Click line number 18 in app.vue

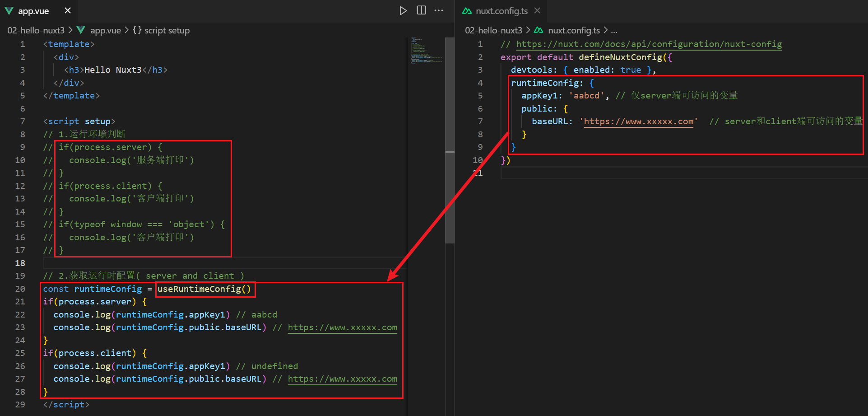[x=20, y=263]
